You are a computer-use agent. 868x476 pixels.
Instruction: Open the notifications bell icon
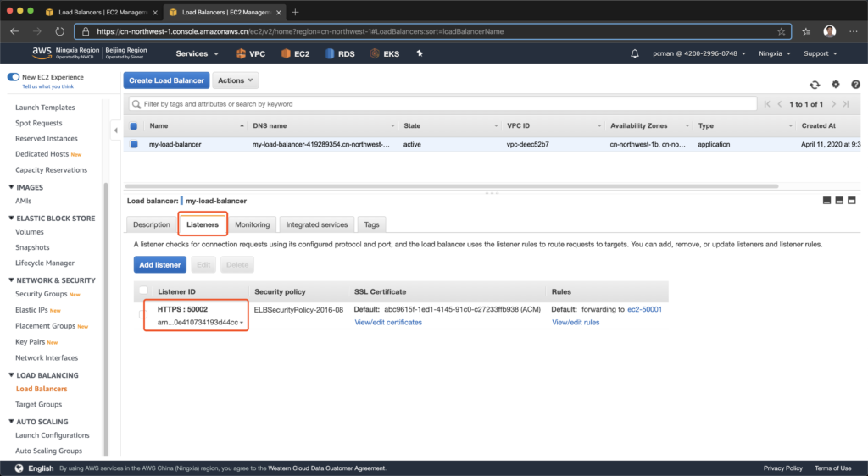pos(635,53)
